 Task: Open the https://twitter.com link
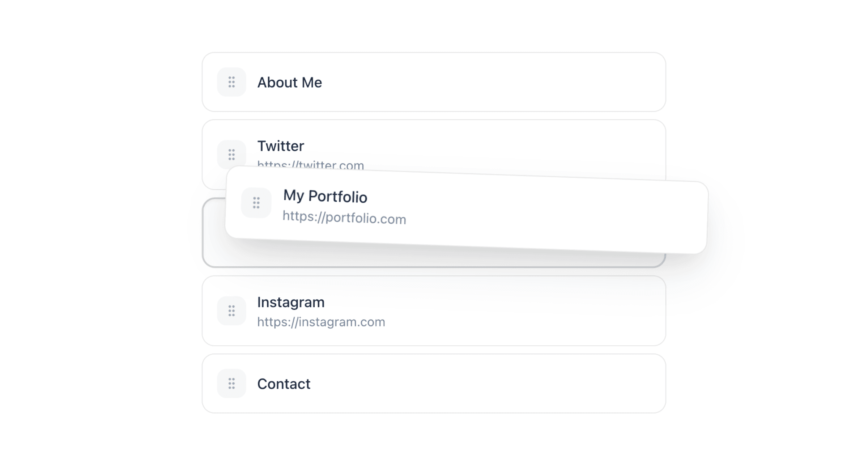coord(310,165)
